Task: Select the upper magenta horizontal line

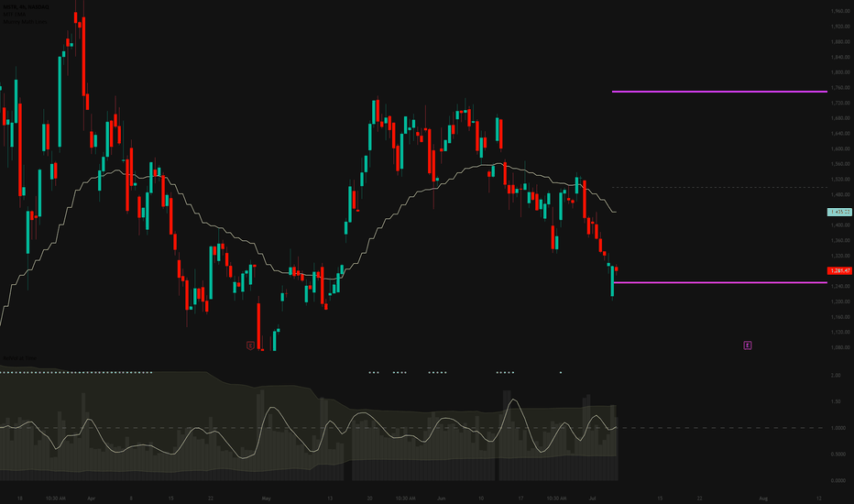Action: tap(719, 92)
